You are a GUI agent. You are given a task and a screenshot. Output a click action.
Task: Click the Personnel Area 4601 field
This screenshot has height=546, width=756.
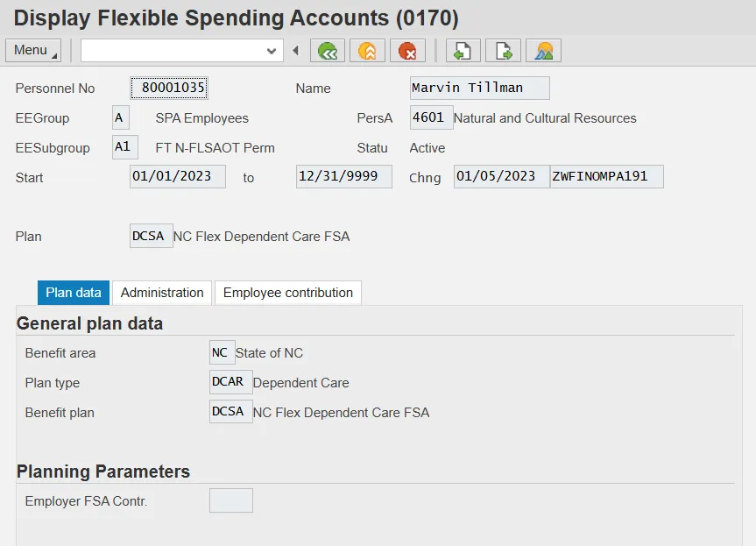point(431,117)
